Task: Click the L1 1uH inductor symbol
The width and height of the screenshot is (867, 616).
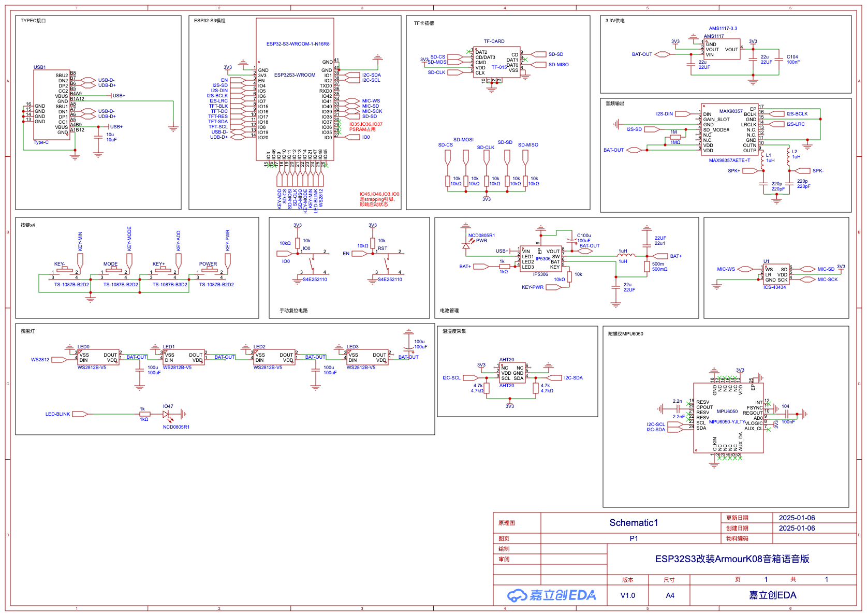Action: coord(762,159)
